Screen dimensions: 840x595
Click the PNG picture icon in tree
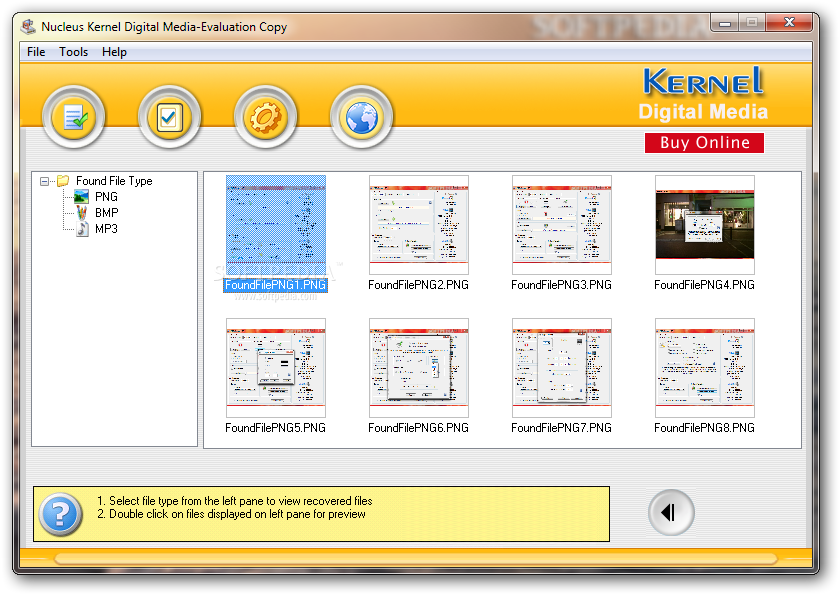click(81, 197)
